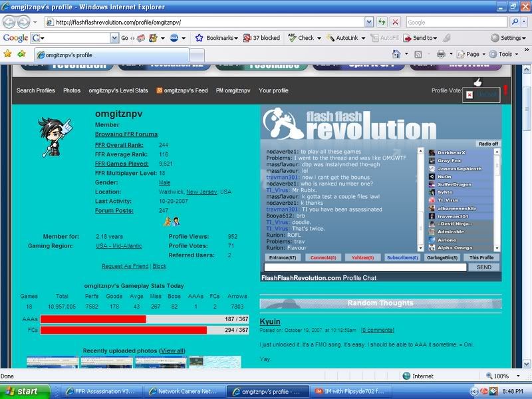Expand the Tools menu dropdown
Viewport: 532px width, 399px height.
click(505, 54)
